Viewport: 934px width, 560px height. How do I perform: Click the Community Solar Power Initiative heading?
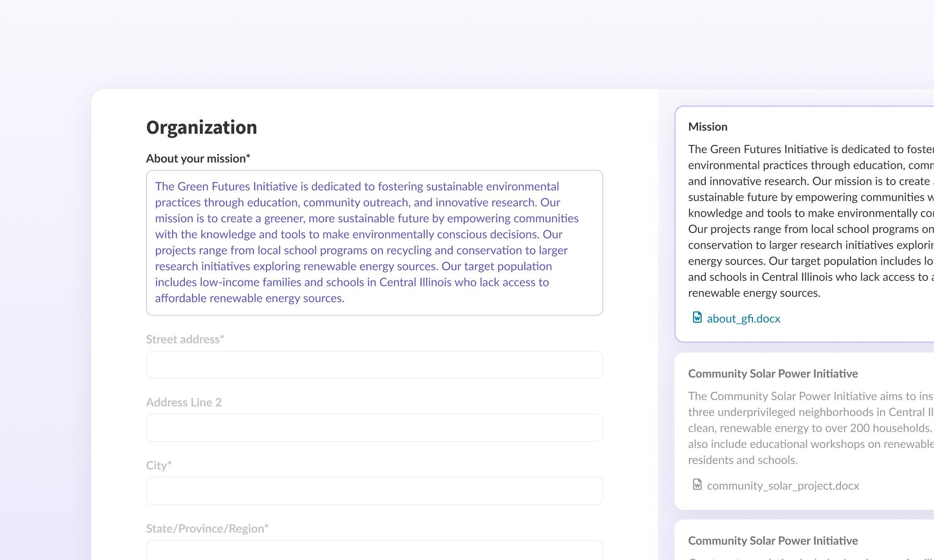click(772, 373)
